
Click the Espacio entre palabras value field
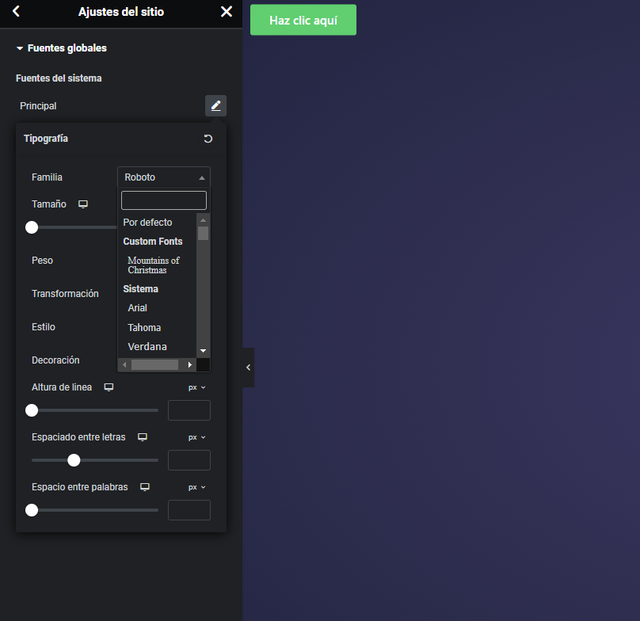point(189,510)
